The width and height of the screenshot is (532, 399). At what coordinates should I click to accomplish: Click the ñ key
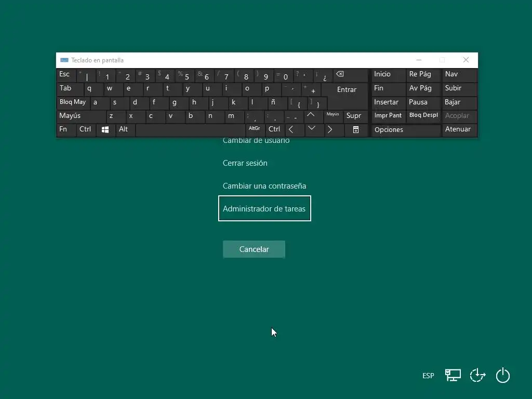(x=277, y=102)
